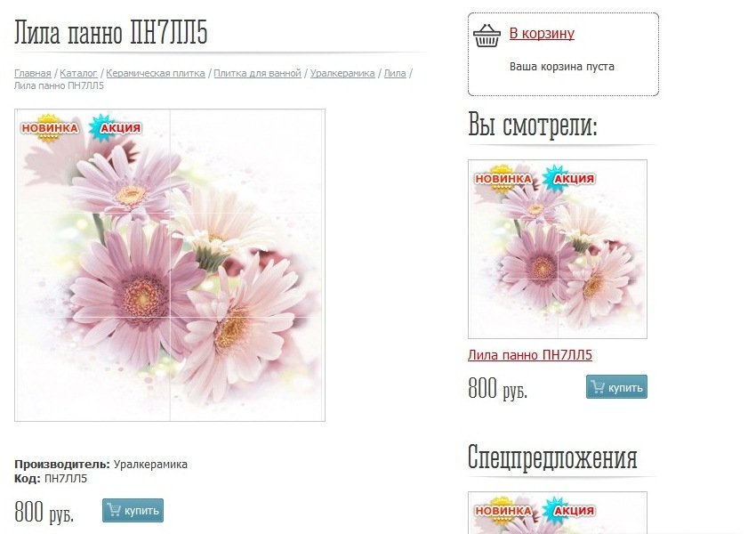The width and height of the screenshot is (756, 534).
Task: Buy product via main 'купить' button
Action: 133,510
